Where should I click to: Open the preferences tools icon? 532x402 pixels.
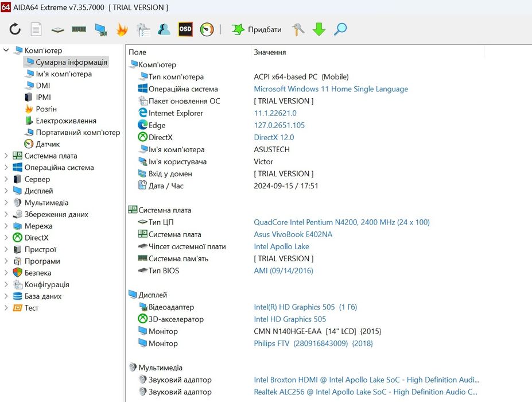coord(298,29)
